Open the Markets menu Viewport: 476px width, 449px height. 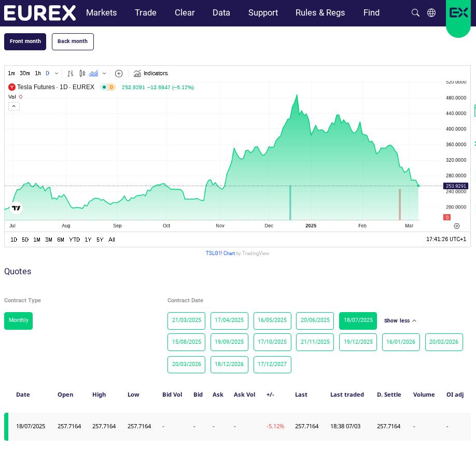tap(101, 13)
